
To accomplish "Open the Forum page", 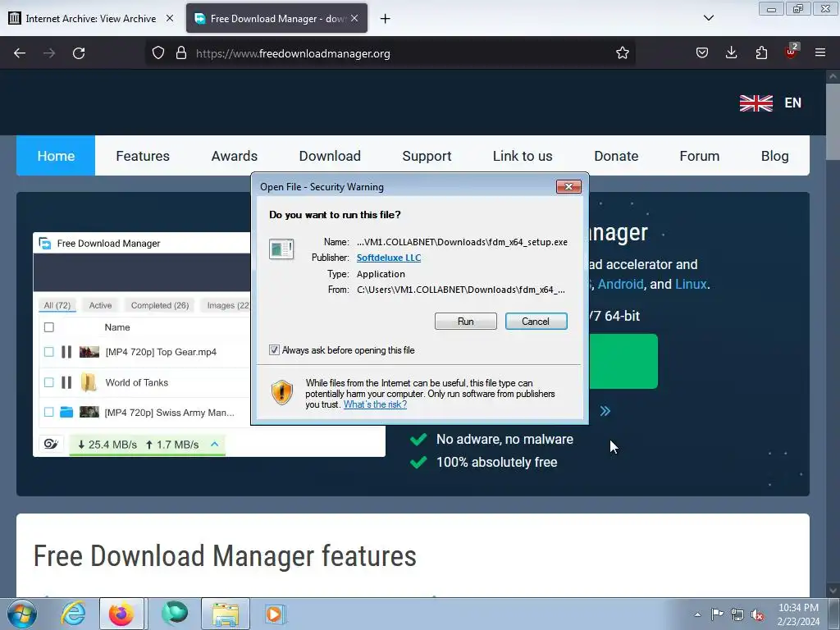I will 699,156.
